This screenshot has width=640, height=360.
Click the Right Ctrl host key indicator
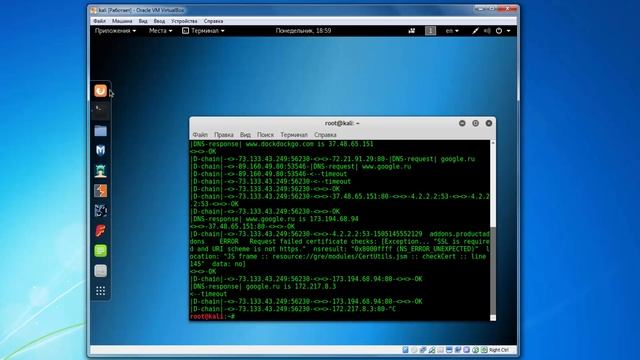click(x=499, y=350)
